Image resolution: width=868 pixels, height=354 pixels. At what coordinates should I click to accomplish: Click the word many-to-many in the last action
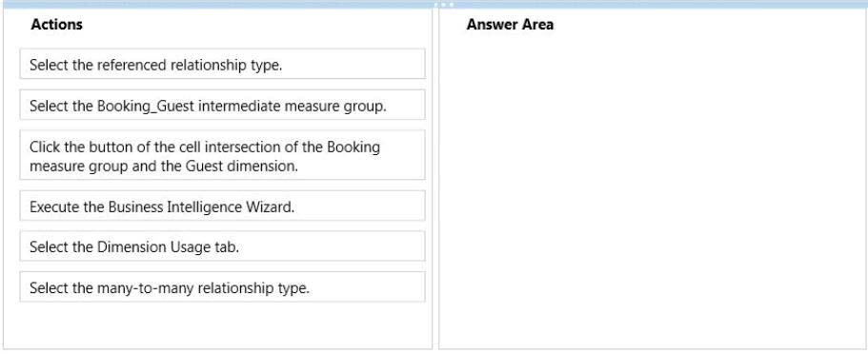[x=145, y=288]
